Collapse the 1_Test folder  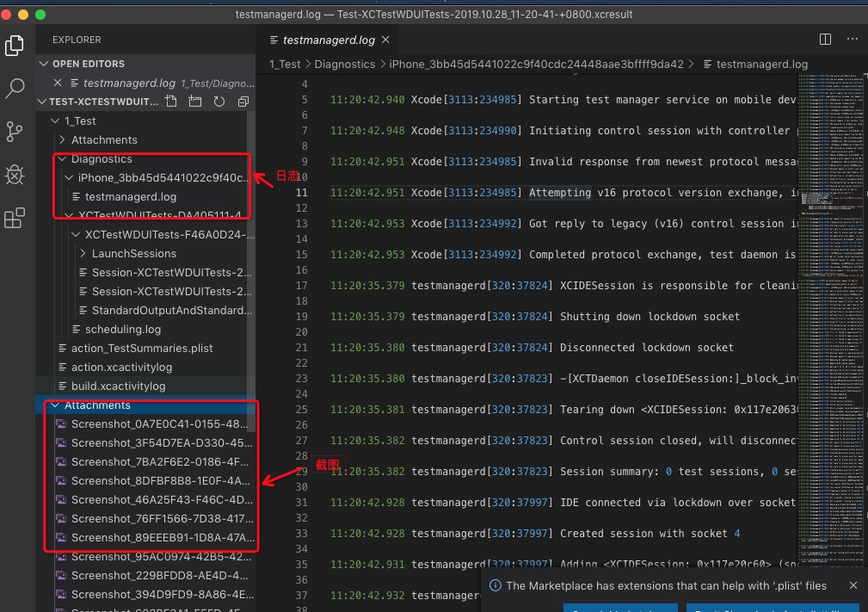pyautogui.click(x=55, y=121)
